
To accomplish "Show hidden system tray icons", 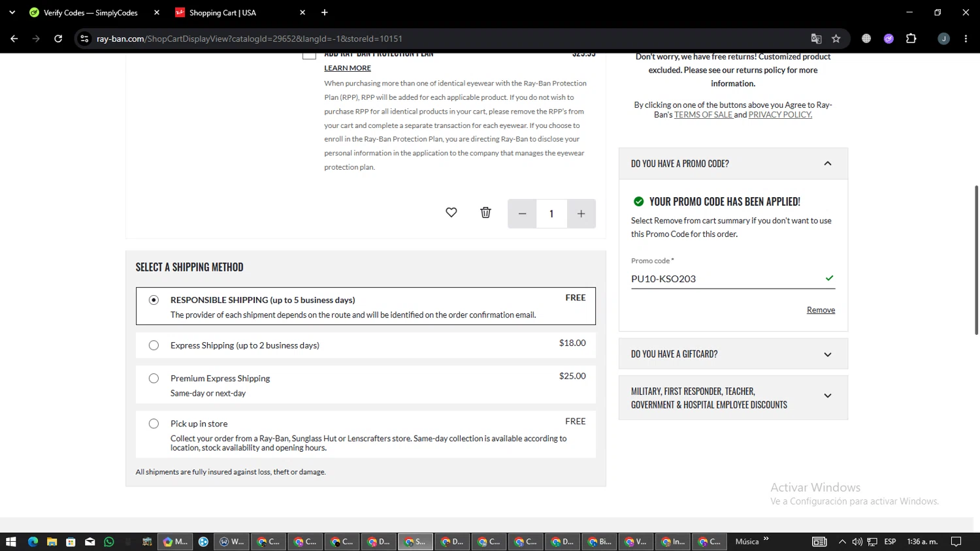I will (x=842, y=542).
